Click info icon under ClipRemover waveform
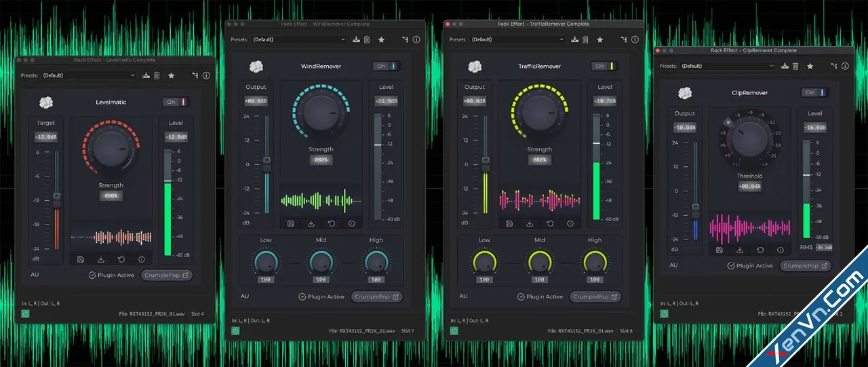The width and height of the screenshot is (868, 367). click(x=781, y=250)
